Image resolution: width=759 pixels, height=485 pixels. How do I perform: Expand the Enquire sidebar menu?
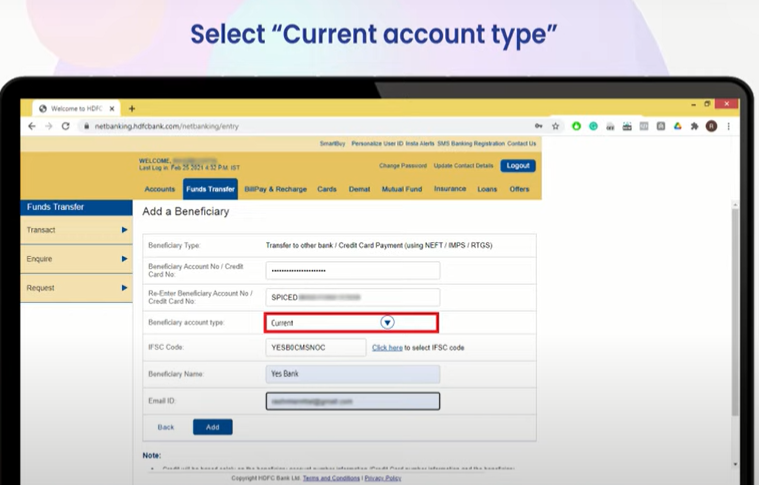coord(76,259)
